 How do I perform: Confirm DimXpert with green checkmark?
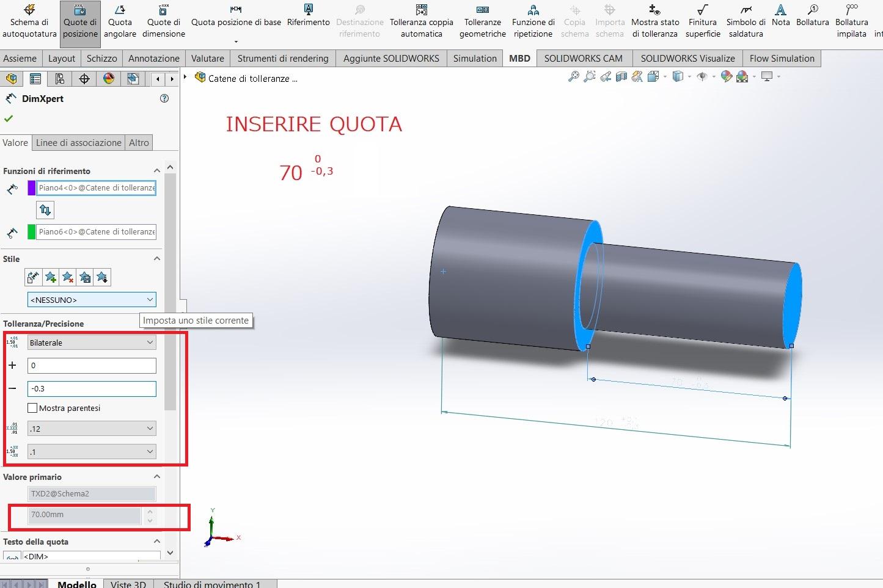tap(9, 118)
